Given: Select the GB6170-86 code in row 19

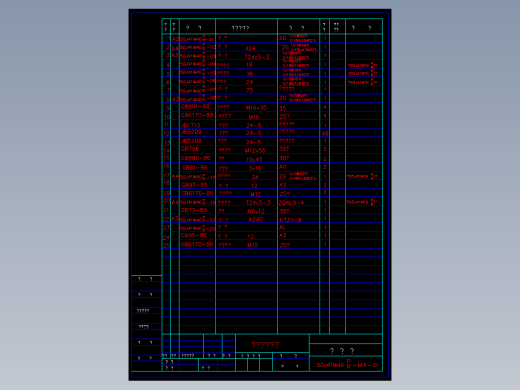Looking at the screenshot, I should 197,193.
